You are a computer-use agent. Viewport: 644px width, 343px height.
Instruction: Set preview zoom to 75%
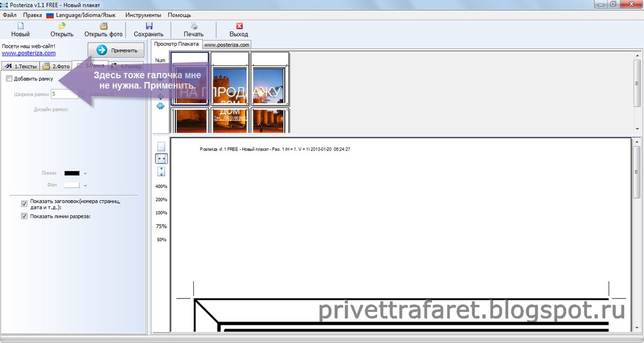pyautogui.click(x=161, y=226)
